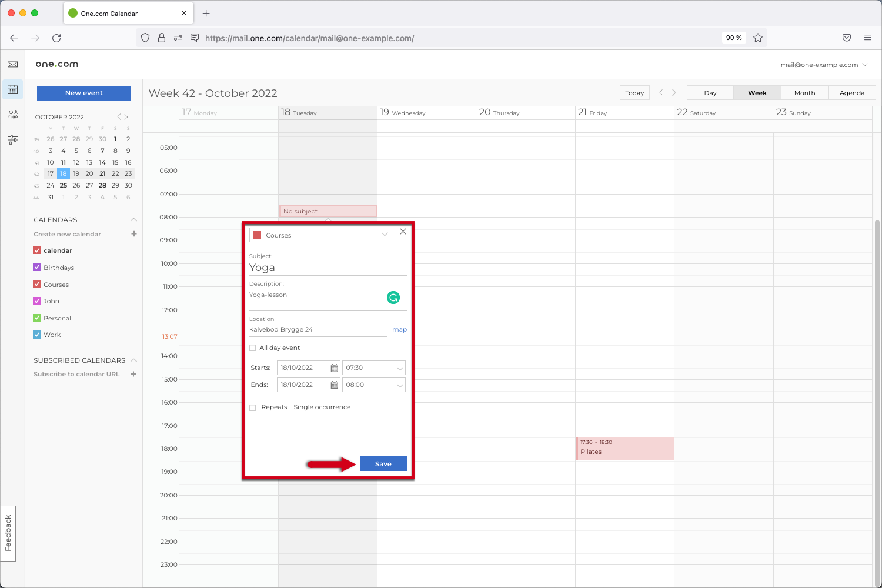This screenshot has height=588, width=882.
Task: Open the Contacts icon in left sidebar
Action: [x=12, y=115]
